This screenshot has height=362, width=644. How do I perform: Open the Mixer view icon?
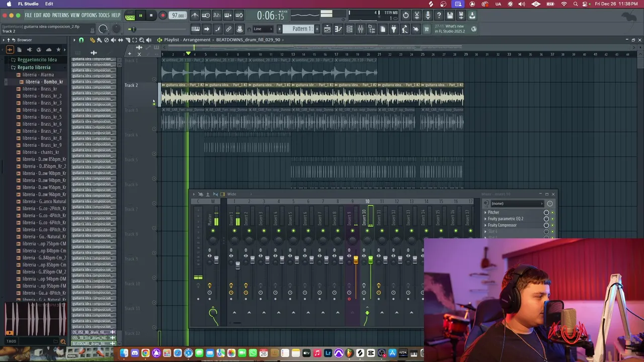pos(360,29)
